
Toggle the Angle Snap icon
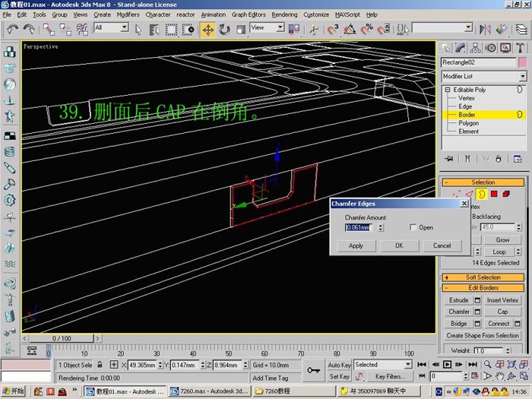[350, 30]
